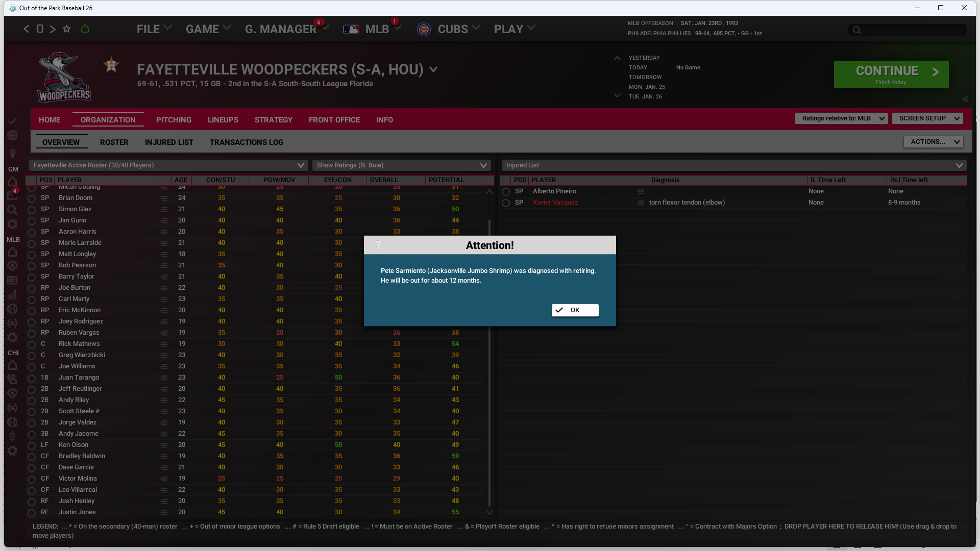
Task: Open the TRANSACTIONS LOG sub-tab
Action: tap(246, 142)
